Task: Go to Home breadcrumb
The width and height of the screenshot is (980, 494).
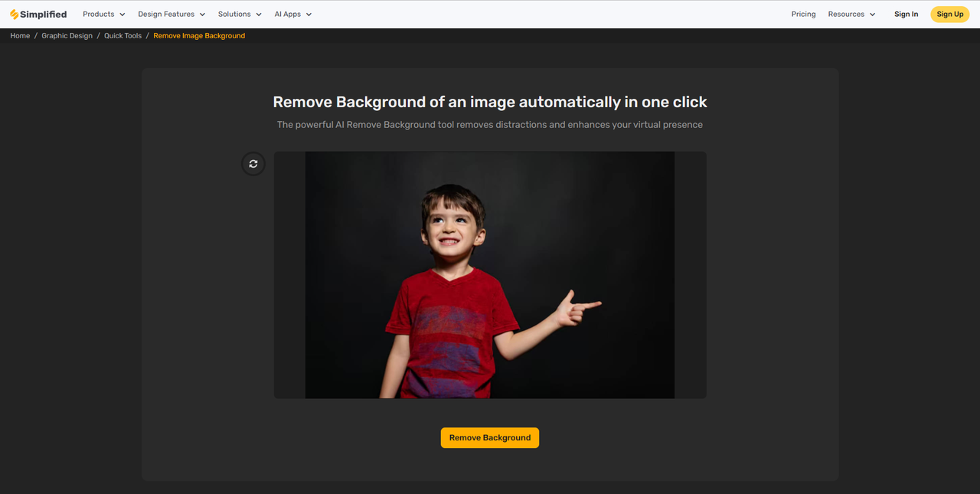Action: pyautogui.click(x=20, y=36)
